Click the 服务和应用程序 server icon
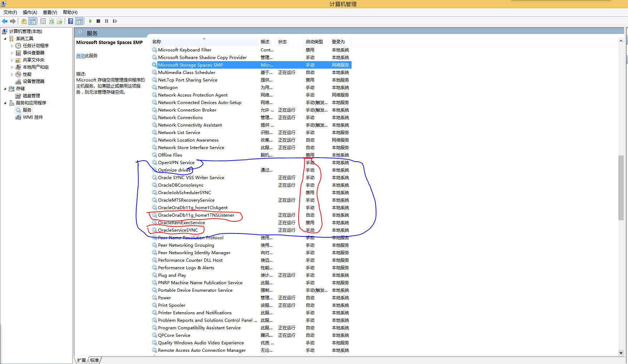This screenshot has width=628, height=364. click(x=11, y=103)
